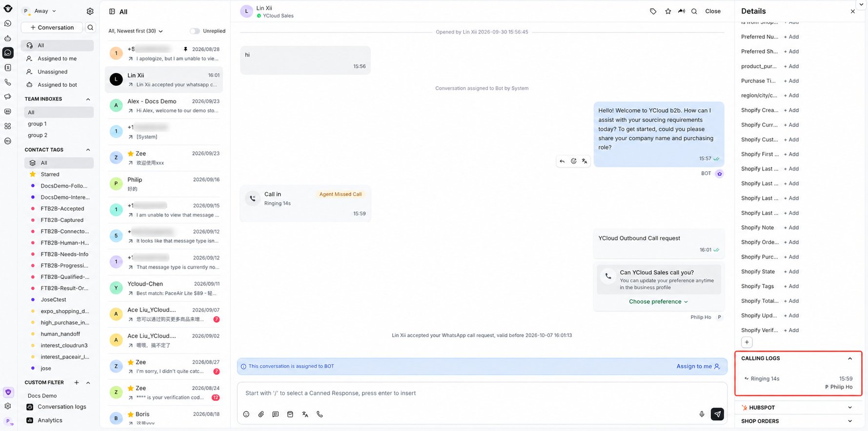Viewport: 868px width, 431px height.
Task: Open Conversation logs in sidebar
Action: click(58, 407)
